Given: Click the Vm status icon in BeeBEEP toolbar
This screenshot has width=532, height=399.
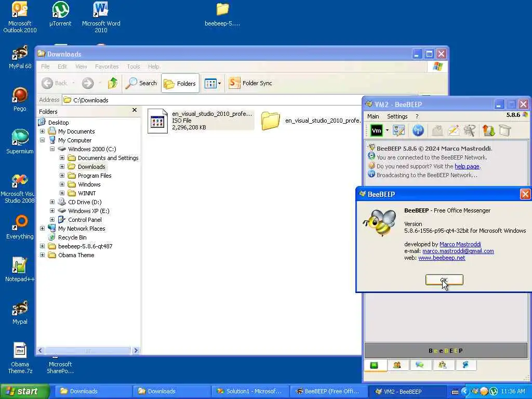Looking at the screenshot, I should (x=376, y=130).
